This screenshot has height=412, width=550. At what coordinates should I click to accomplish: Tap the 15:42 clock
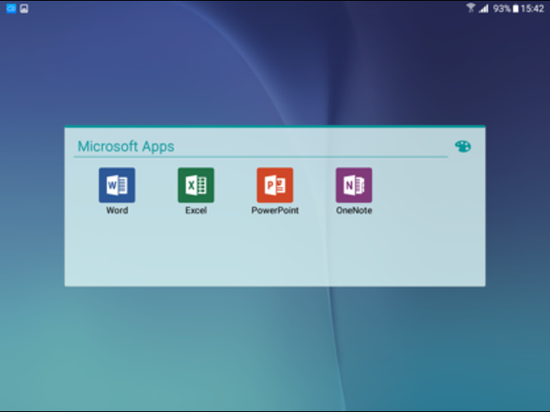pyautogui.click(x=532, y=8)
